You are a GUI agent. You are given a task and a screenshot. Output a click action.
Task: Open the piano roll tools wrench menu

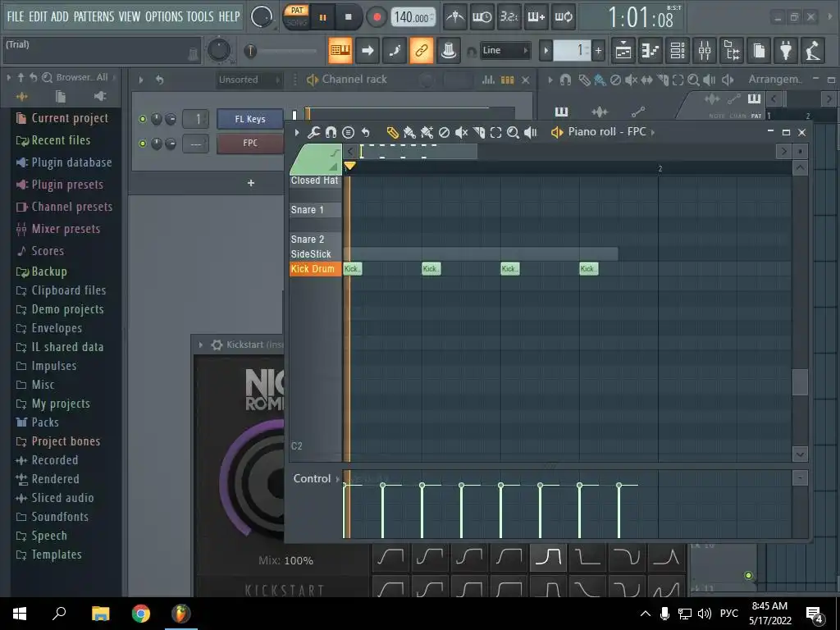point(314,132)
